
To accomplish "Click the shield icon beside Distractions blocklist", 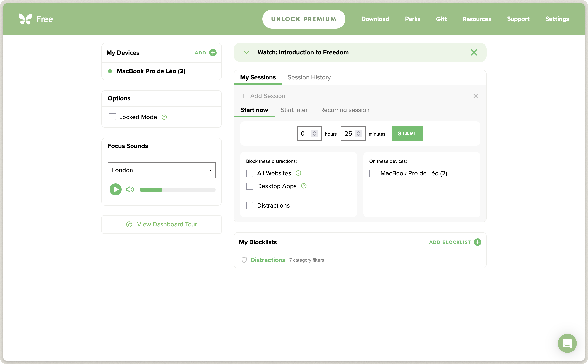I will point(244,260).
